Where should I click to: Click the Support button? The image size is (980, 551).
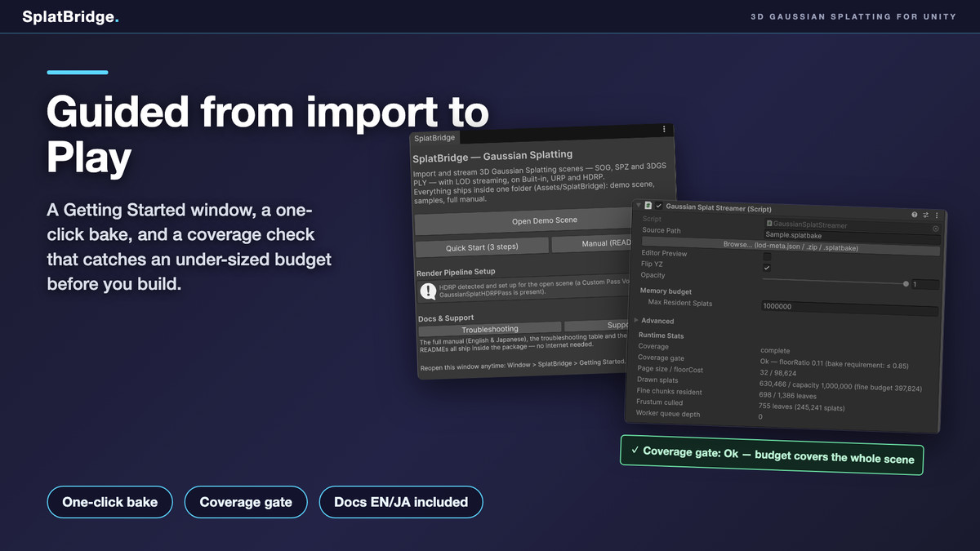coord(597,325)
